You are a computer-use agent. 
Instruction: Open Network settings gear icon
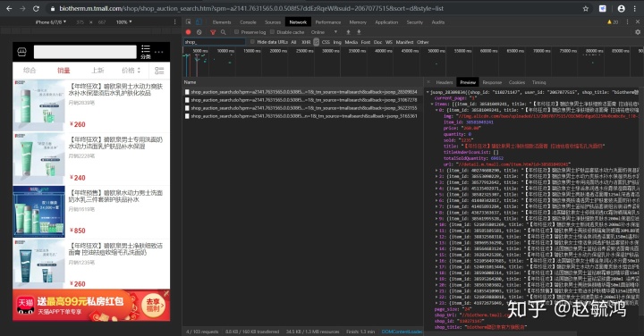638,32
